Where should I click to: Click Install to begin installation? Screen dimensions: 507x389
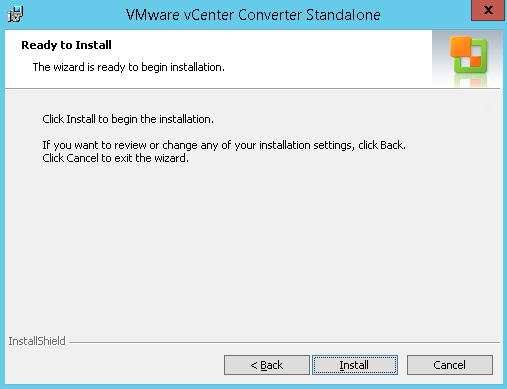tap(355, 365)
